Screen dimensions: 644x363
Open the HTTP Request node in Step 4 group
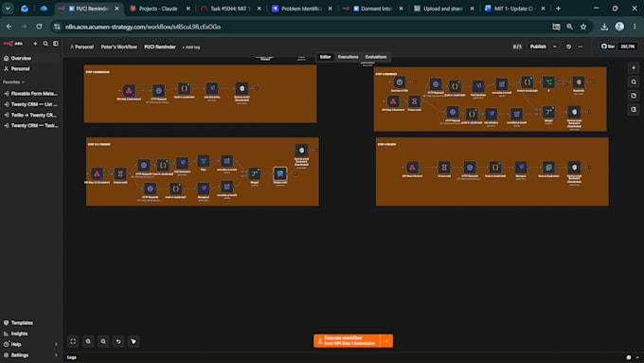(x=470, y=167)
